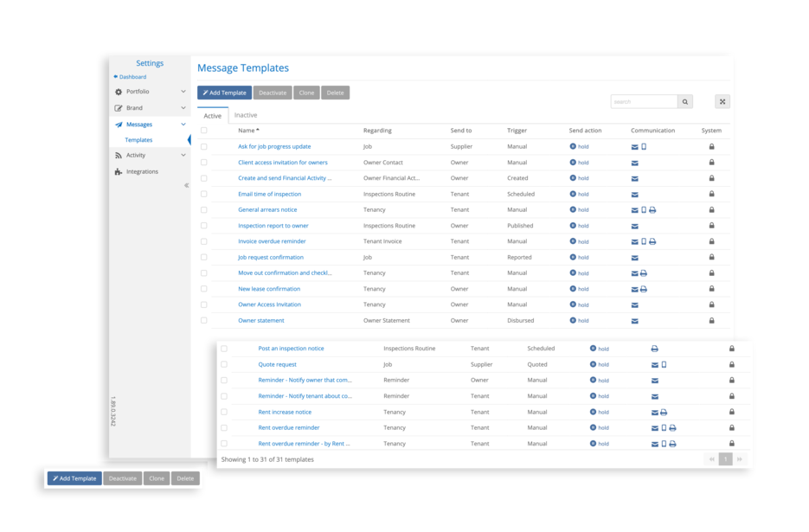Collapse the Messages menu chevron

click(x=183, y=125)
